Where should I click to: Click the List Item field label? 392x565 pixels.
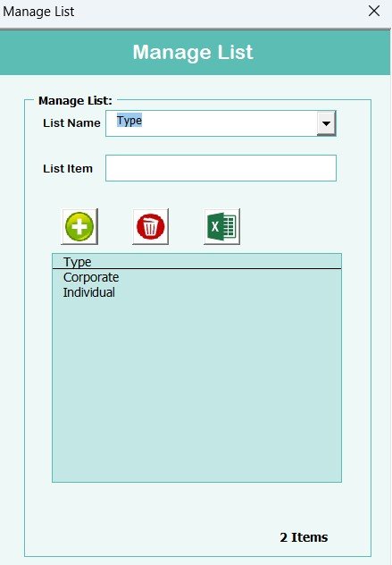pyautogui.click(x=68, y=168)
